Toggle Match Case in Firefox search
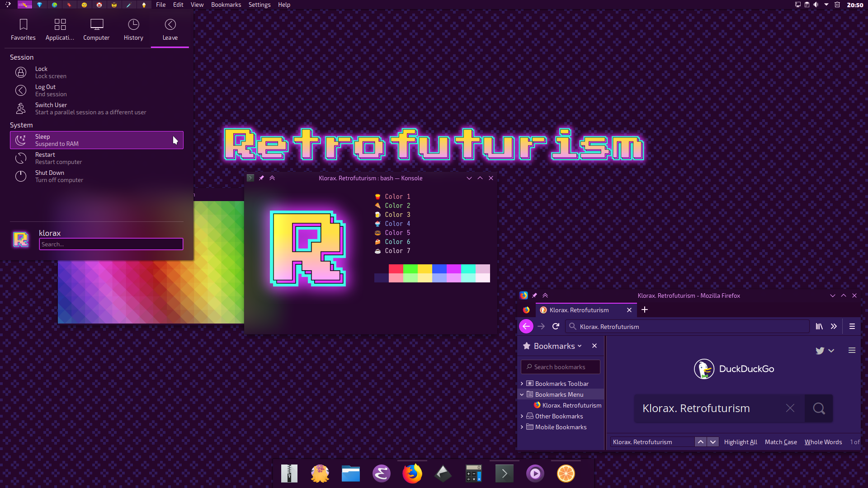Screen dimensions: 868x488 (780, 441)
